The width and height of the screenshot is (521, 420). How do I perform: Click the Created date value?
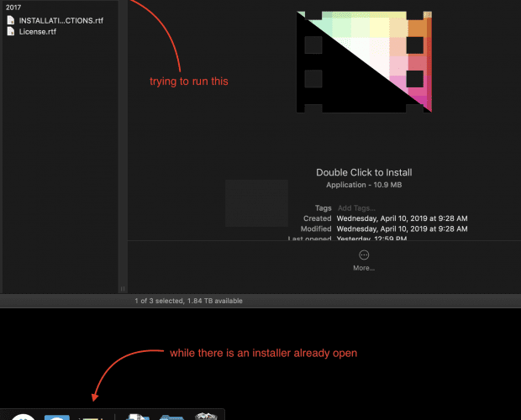(x=402, y=218)
